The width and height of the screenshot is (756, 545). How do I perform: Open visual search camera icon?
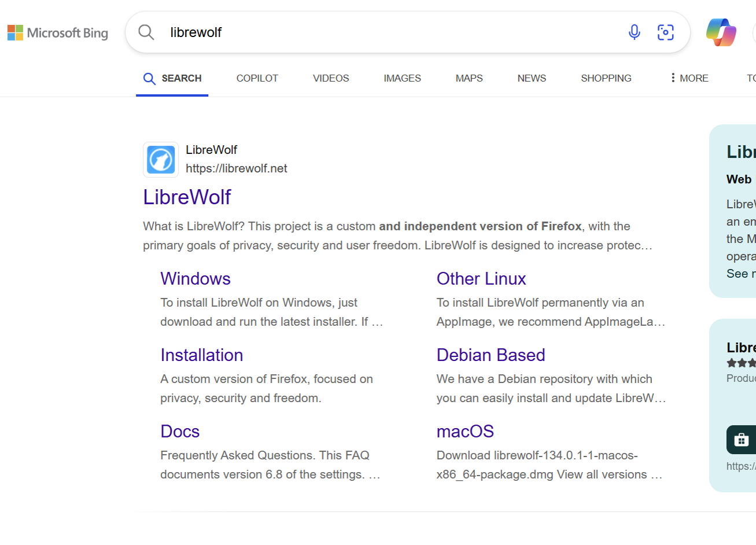point(666,32)
